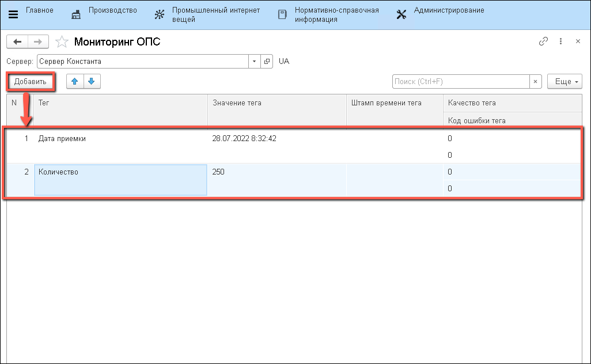This screenshot has width=591, height=364.
Task: Click the Поиск search input field
Action: (461, 82)
